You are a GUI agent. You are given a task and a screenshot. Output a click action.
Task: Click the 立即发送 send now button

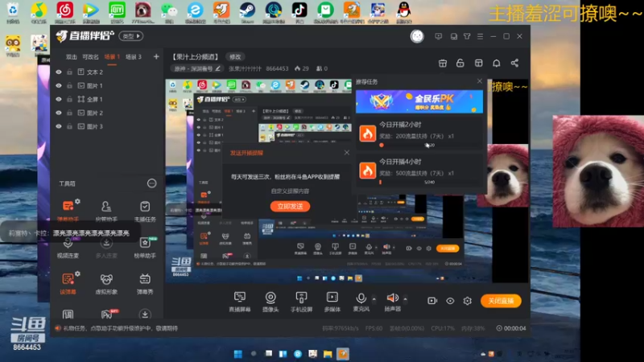[290, 206]
